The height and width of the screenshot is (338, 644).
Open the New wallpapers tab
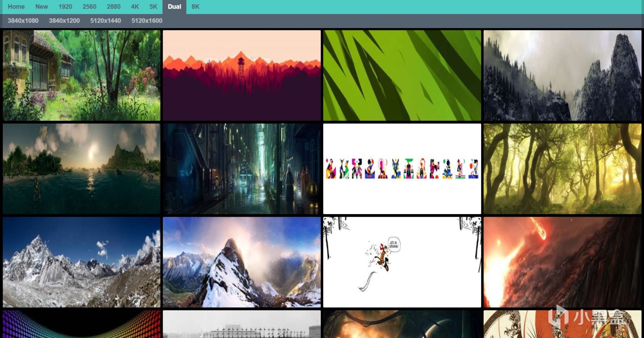[x=41, y=7]
